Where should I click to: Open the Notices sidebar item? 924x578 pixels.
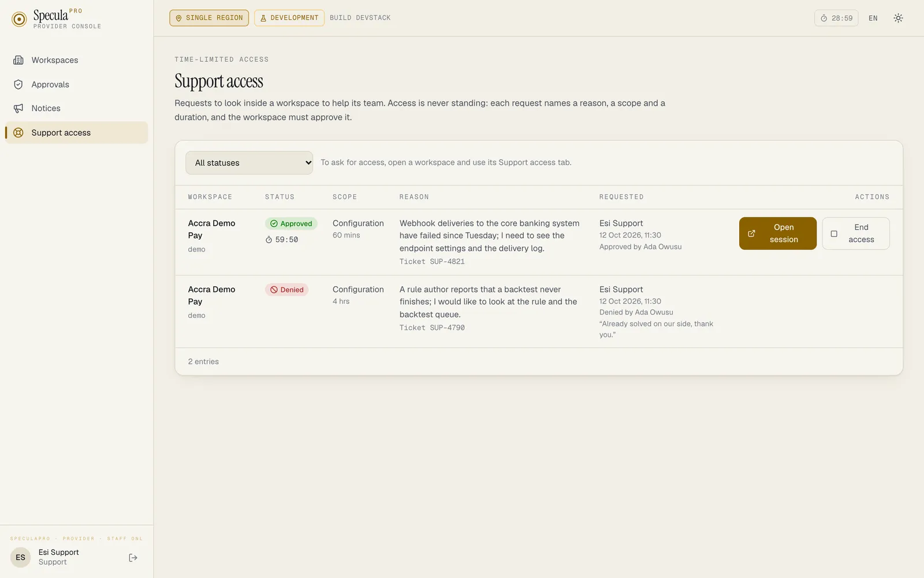point(76,108)
